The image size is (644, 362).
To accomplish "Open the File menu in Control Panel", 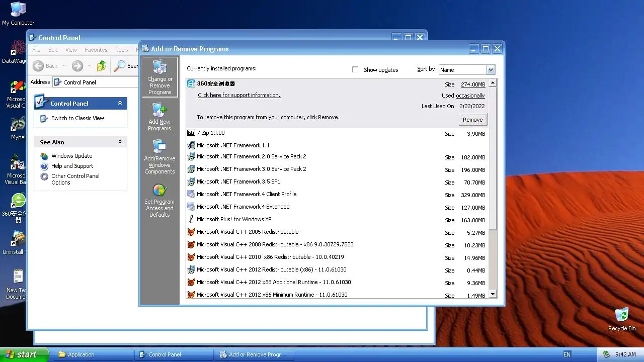I will [36, 50].
